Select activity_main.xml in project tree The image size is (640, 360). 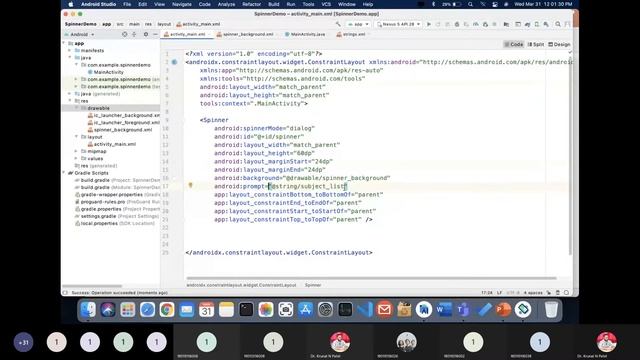tap(114, 144)
